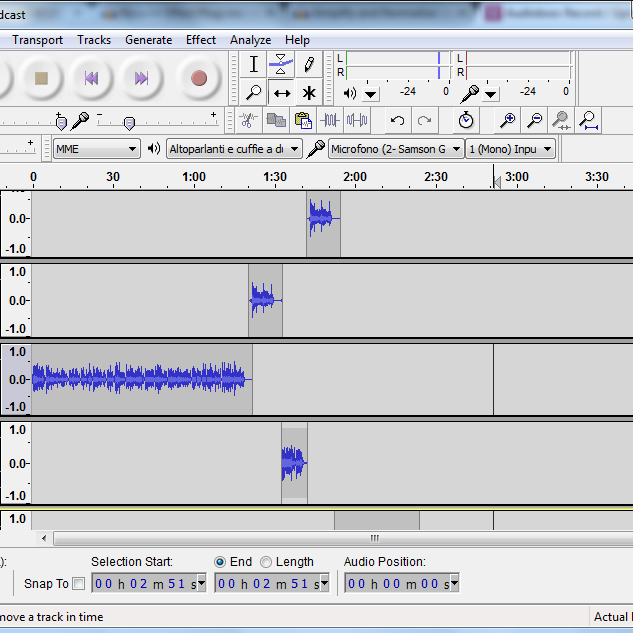633x633 pixels.
Task: Skip to the end of the project
Action: [x=141, y=78]
